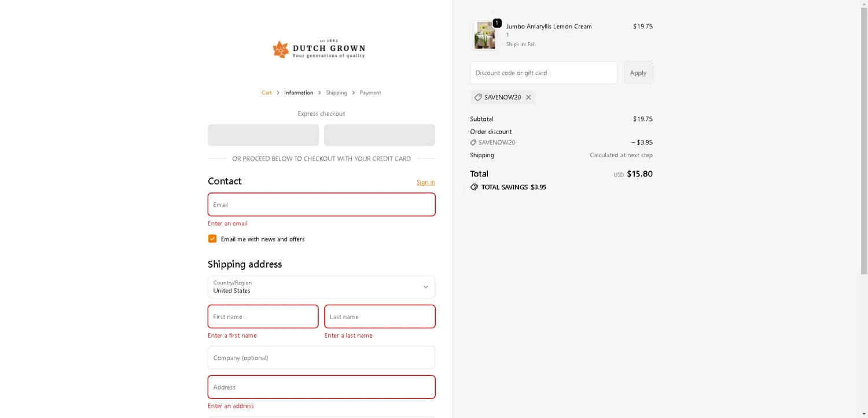Focus the Last name field
The width and height of the screenshot is (868, 418).
tap(380, 317)
